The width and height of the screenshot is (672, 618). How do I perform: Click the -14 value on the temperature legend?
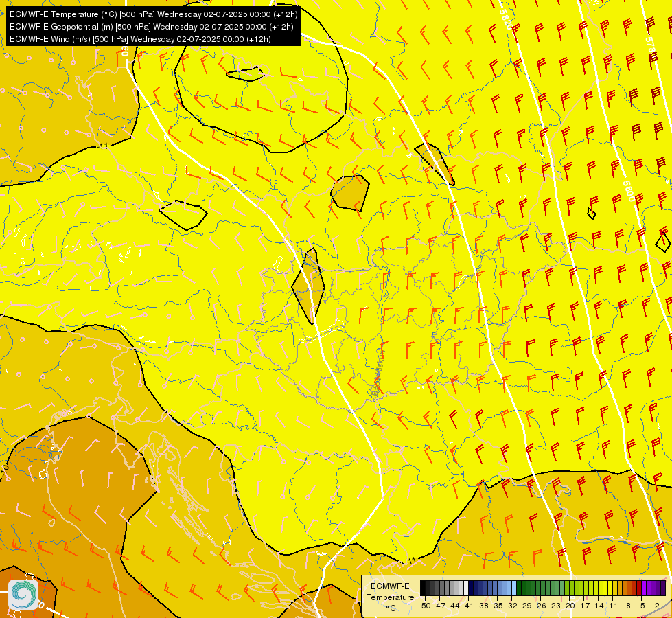598,606
